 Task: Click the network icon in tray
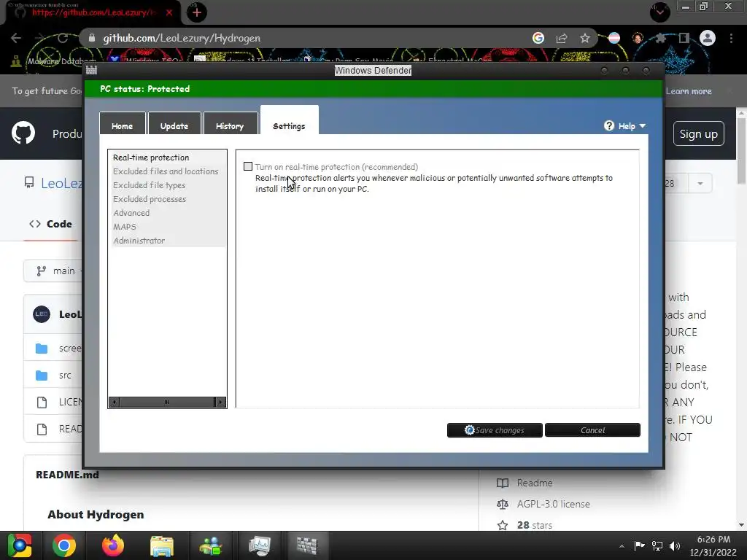coord(657,545)
